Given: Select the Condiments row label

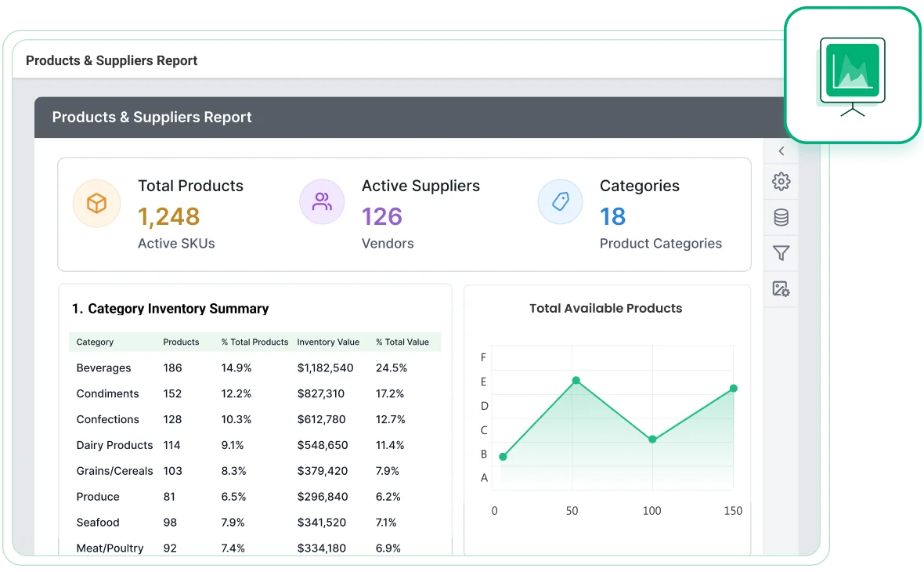Looking at the screenshot, I should (x=108, y=394).
